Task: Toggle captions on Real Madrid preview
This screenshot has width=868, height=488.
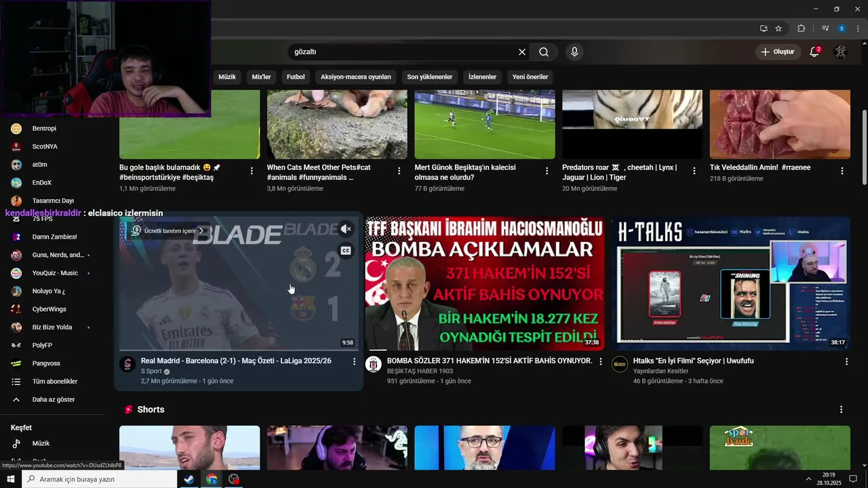Action: coord(346,251)
